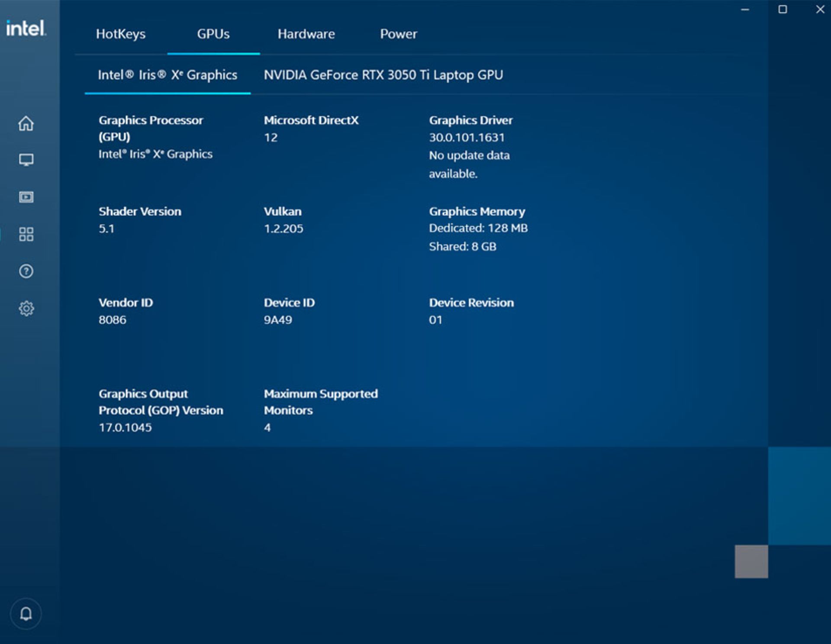
Task: Open the Video settings icon in sidebar
Action: (26, 197)
